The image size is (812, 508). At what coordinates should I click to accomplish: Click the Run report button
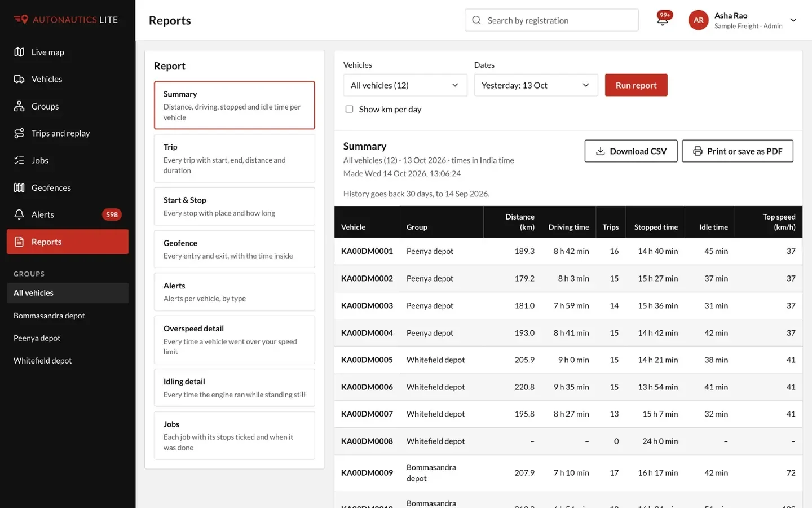(x=636, y=85)
